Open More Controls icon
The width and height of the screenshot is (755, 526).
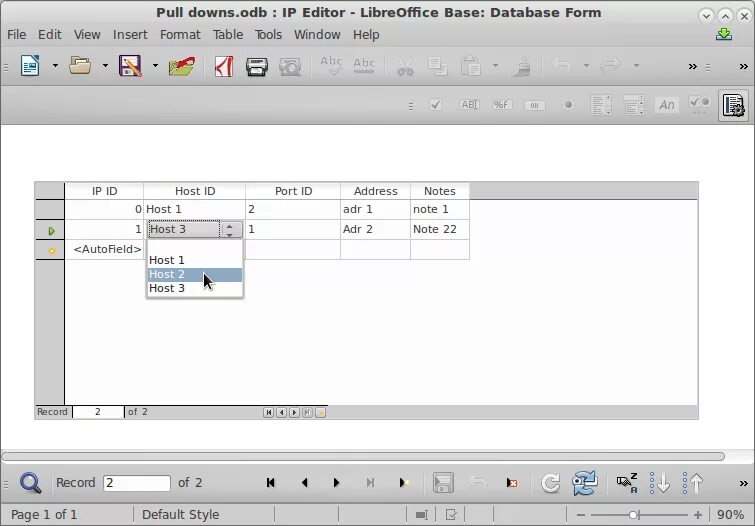click(700, 105)
